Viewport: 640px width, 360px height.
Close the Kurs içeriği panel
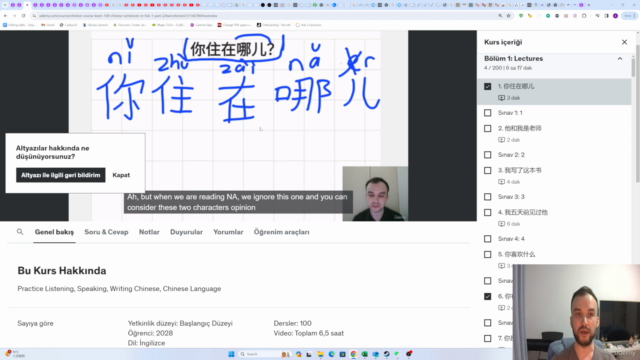click(624, 42)
